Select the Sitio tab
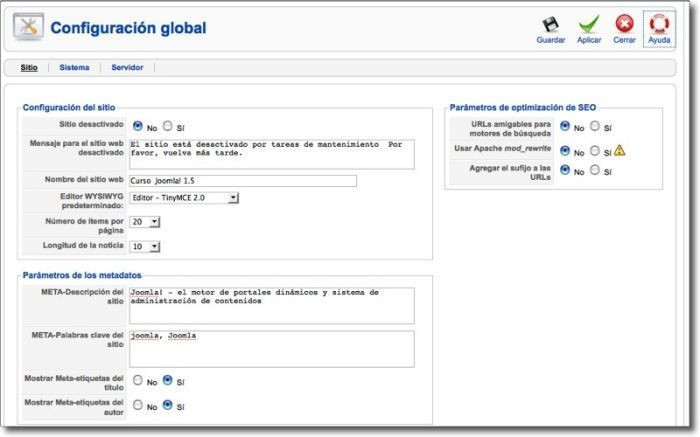Image resolution: width=700 pixels, height=437 pixels. pos(29,67)
